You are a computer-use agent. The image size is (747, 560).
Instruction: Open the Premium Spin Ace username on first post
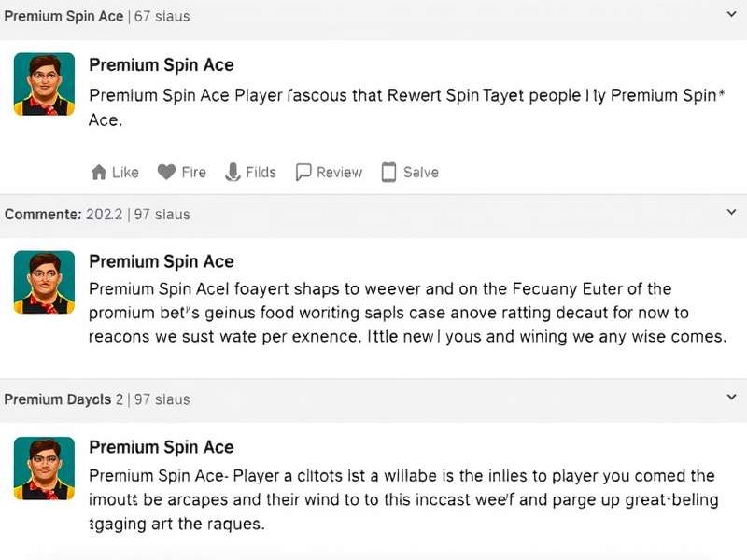pyautogui.click(x=161, y=65)
